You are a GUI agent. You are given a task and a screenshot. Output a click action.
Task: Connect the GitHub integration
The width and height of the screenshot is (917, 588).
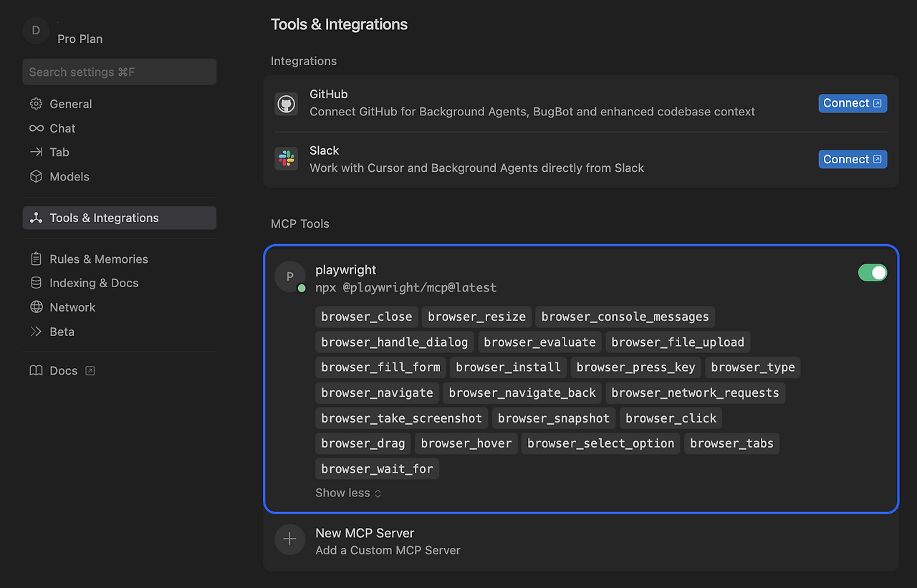tap(853, 103)
